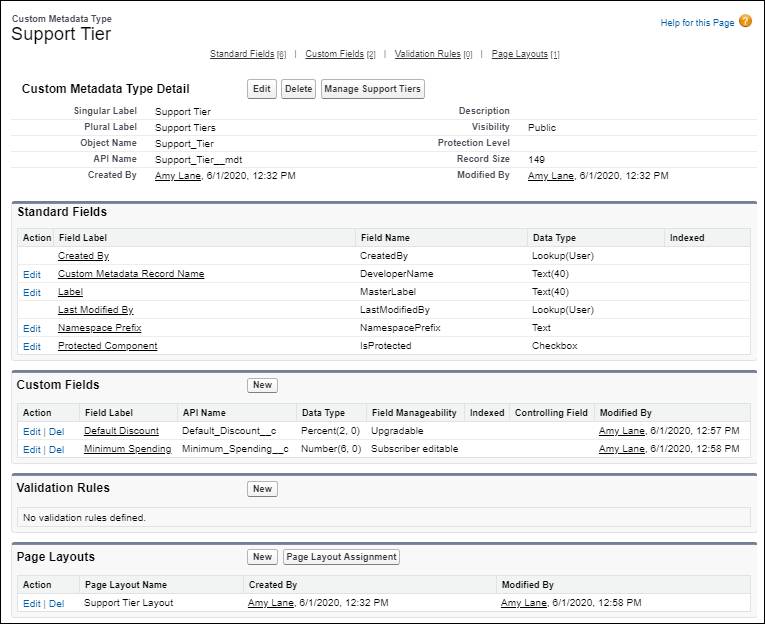The image size is (765, 624).
Task: Edit the Minimum Spending custom field
Action: coord(32,449)
